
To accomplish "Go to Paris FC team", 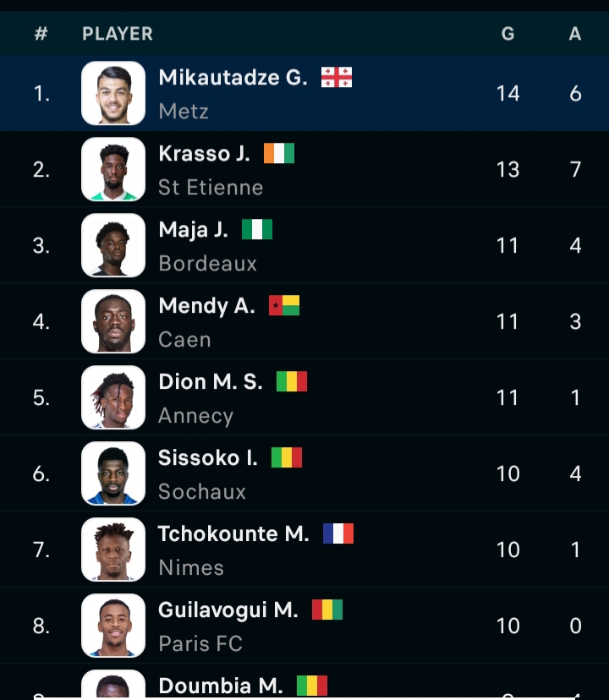I will [x=200, y=643].
